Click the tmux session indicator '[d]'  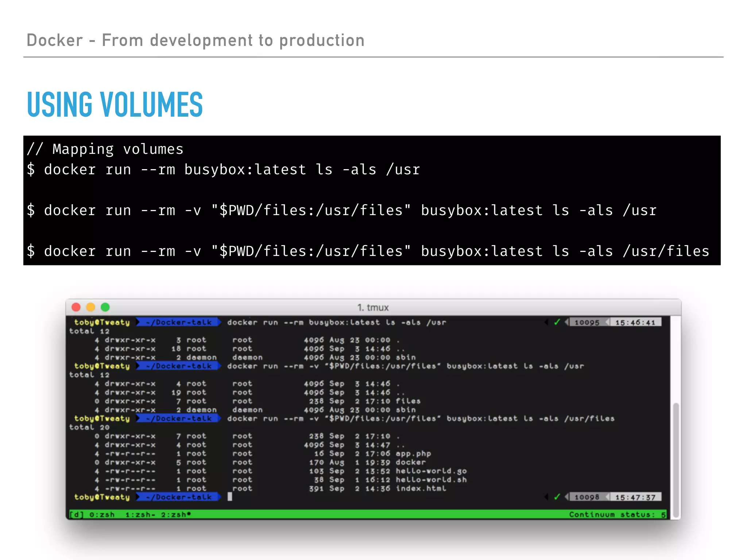click(x=77, y=514)
